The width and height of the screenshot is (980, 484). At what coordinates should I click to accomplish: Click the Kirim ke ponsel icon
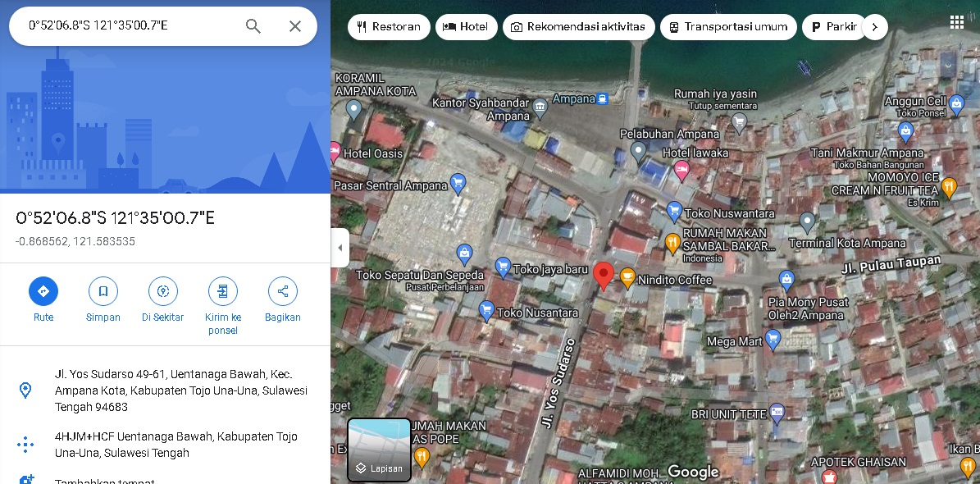[222, 291]
